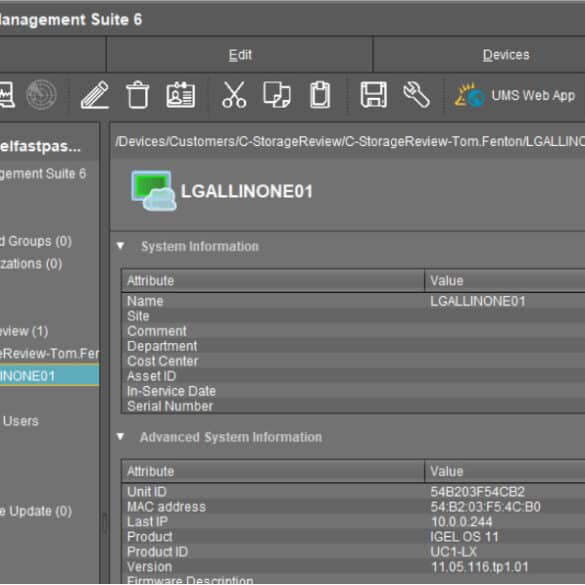Select the eReview-Tom.Fer tree folder
Viewport: 585px width, 585px height.
pos(49,353)
